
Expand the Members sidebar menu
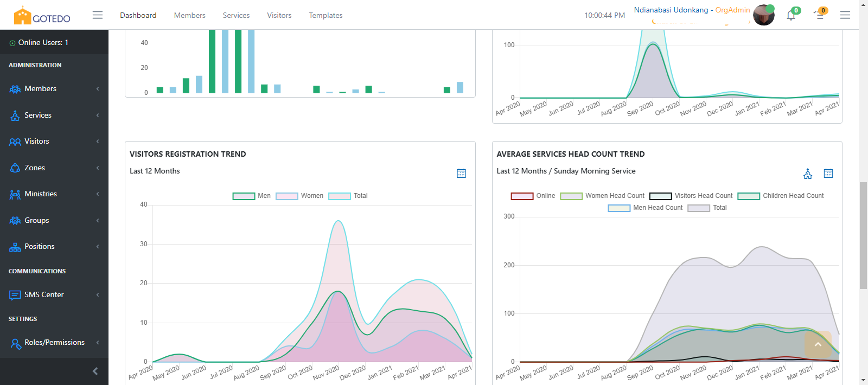pos(54,89)
